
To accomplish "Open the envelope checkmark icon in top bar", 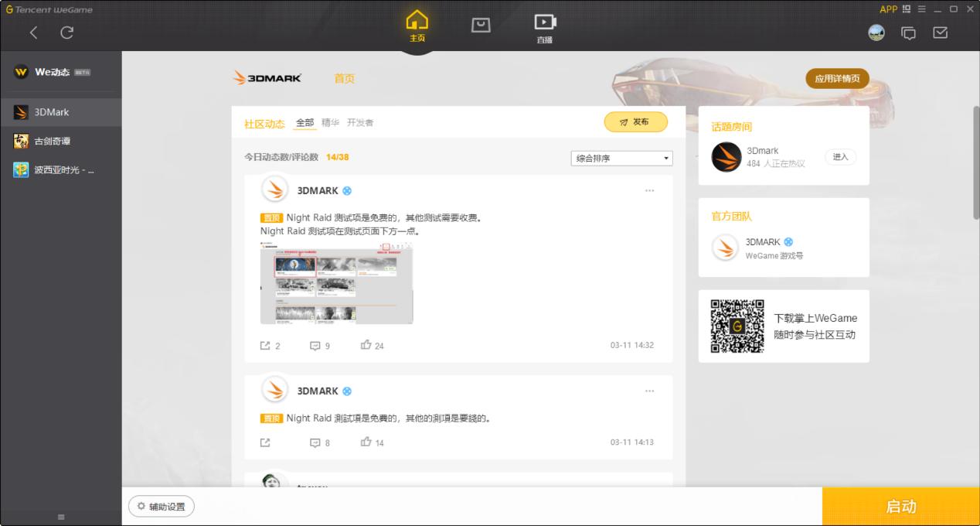I will point(941,32).
